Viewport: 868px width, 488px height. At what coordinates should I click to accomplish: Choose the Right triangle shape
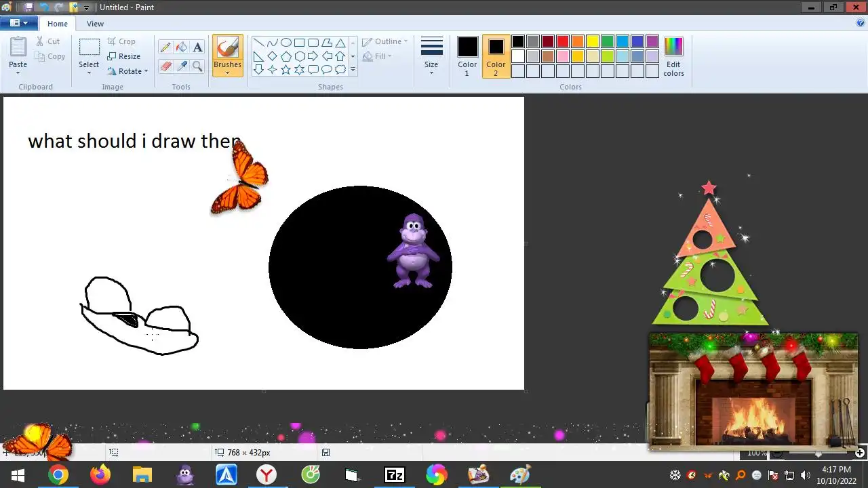coord(258,56)
